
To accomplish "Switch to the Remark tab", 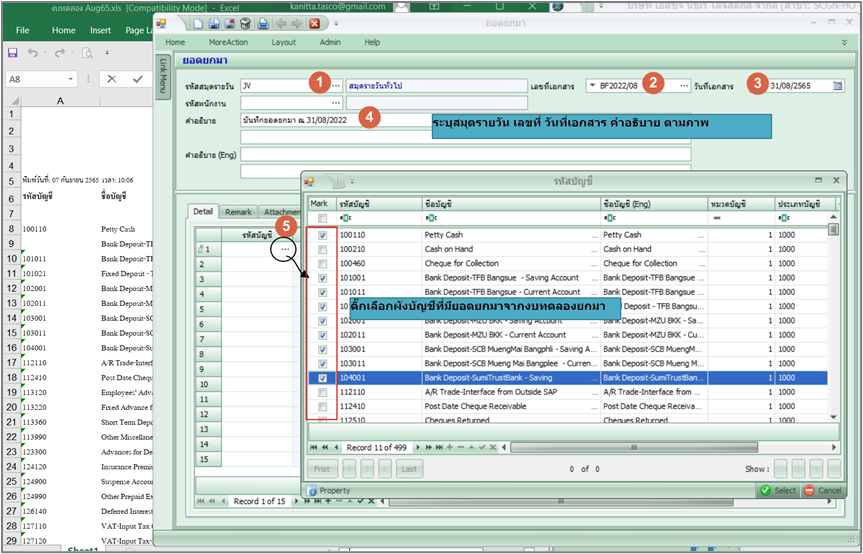I will click(x=238, y=212).
